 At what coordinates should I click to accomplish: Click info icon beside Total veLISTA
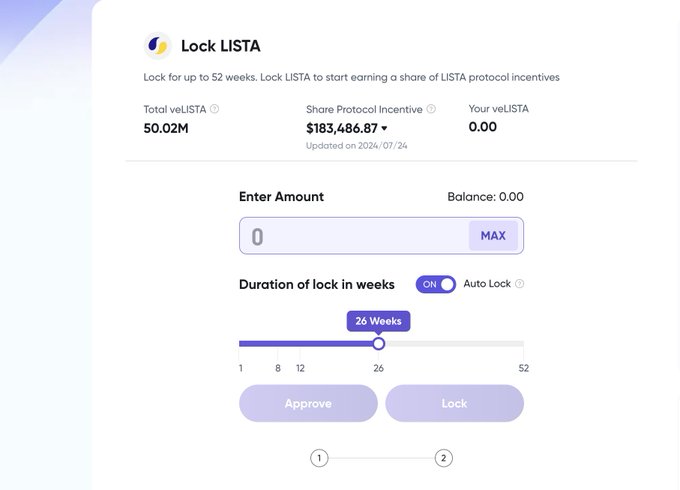215,109
